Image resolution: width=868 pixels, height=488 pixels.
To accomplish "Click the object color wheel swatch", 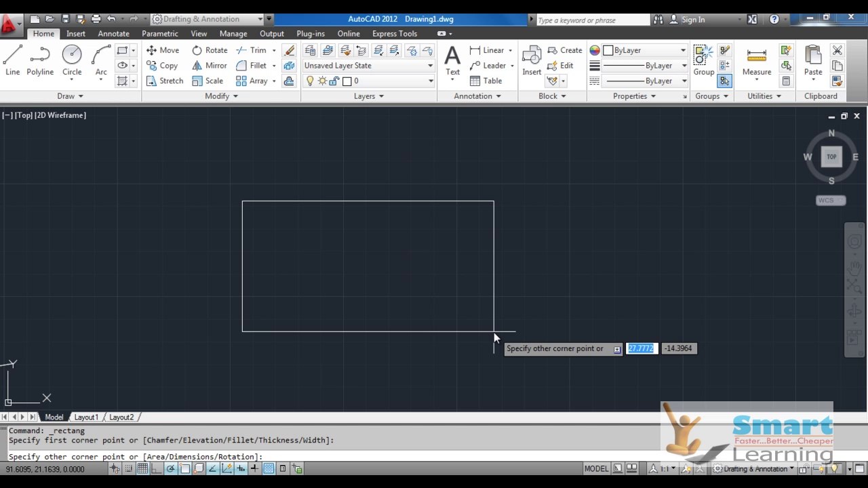I will pos(595,50).
